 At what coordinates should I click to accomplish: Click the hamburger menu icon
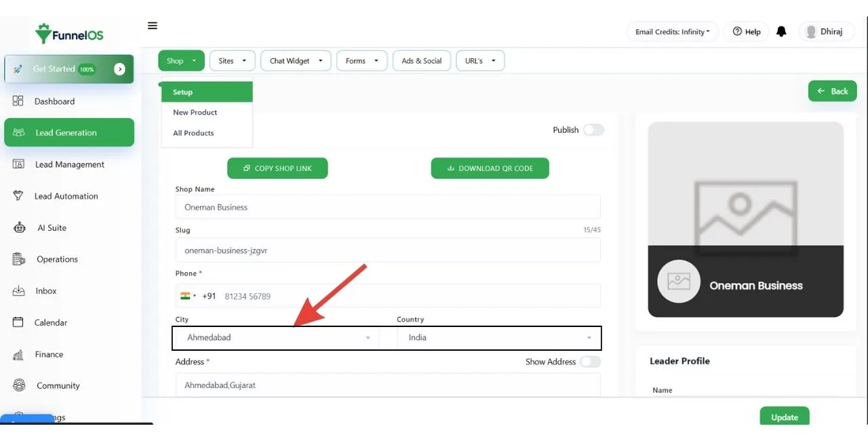tap(153, 26)
